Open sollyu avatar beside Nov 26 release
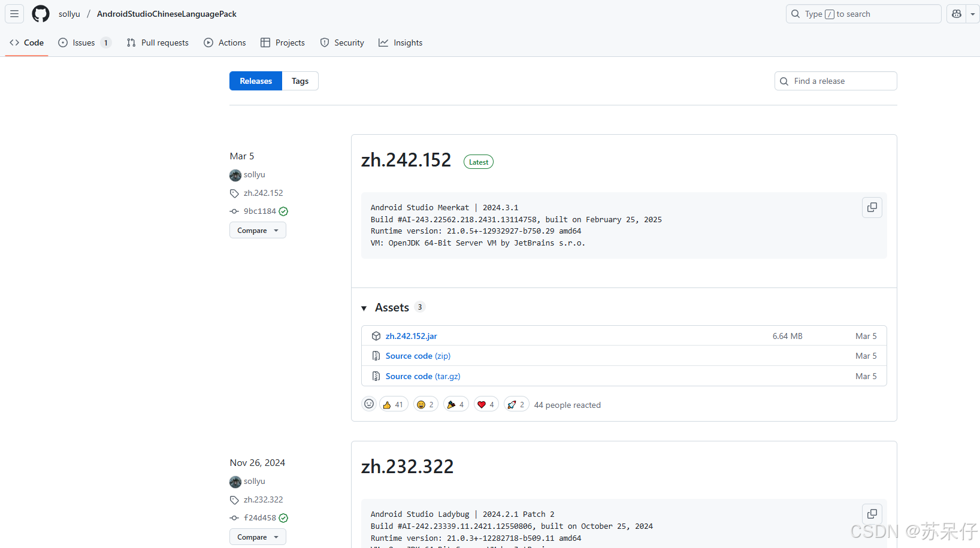 235,482
